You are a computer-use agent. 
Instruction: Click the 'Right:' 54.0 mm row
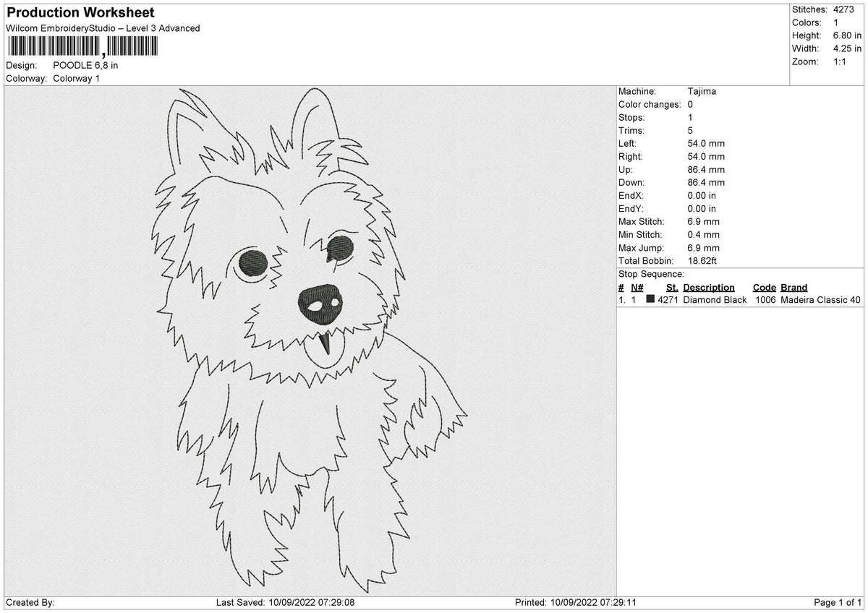coord(671,157)
